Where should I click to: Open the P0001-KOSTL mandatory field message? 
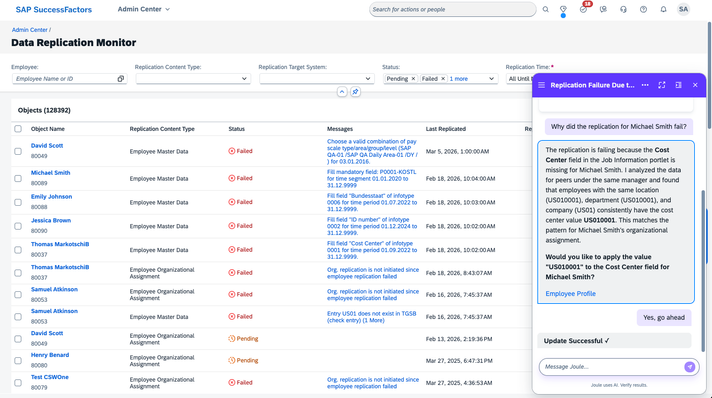click(371, 179)
